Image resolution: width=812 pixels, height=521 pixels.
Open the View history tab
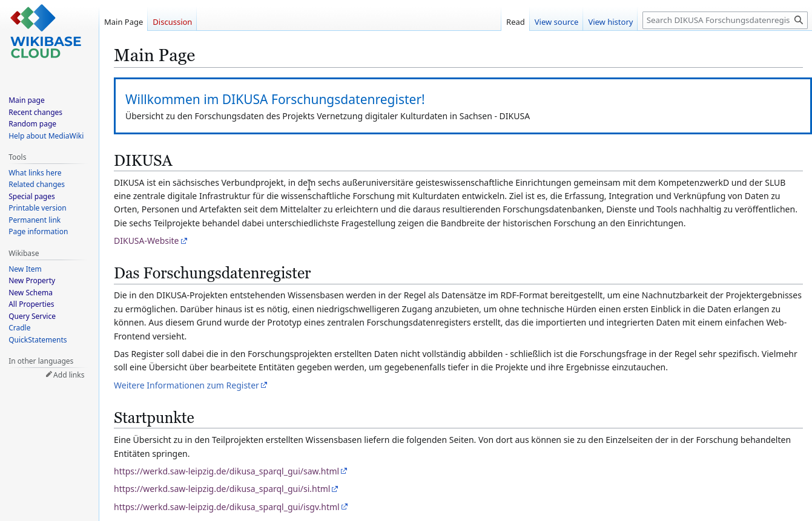610,22
